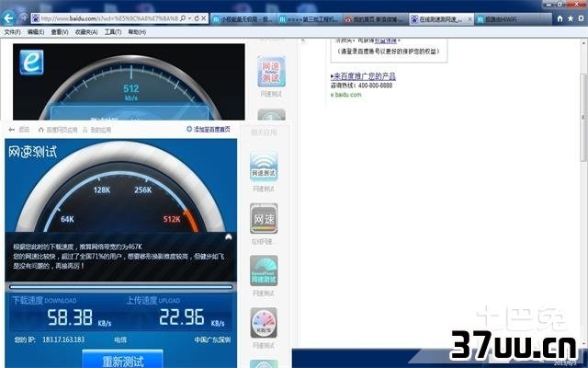Open the 工具(T) menu
Image resolution: width=588 pixels, height=368 pixels.
coord(112,32)
